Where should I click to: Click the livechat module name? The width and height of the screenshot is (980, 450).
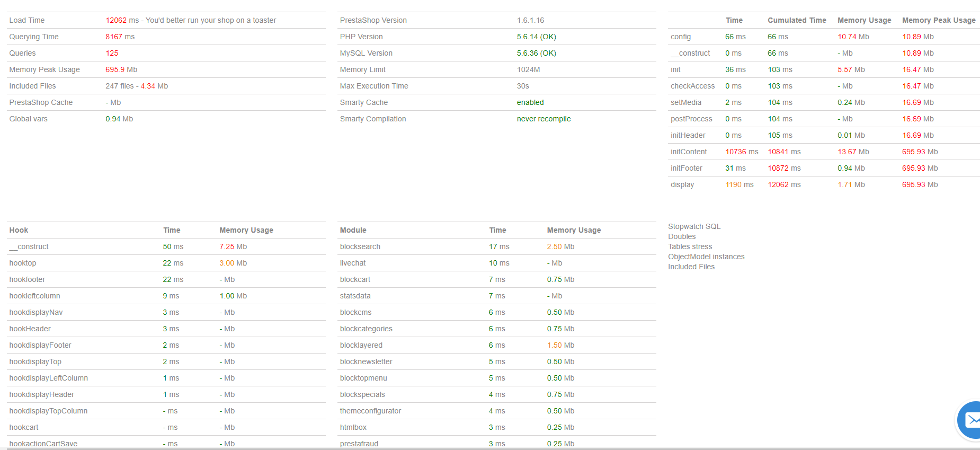[353, 263]
